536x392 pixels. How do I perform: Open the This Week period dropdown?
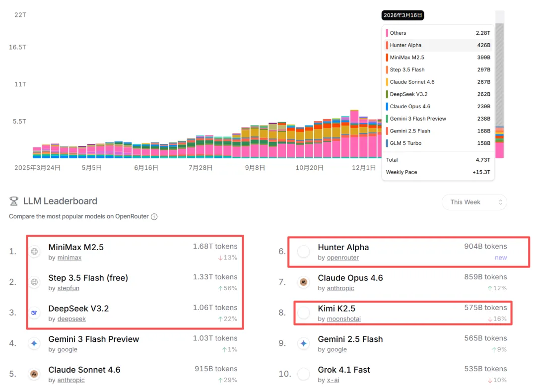474,202
